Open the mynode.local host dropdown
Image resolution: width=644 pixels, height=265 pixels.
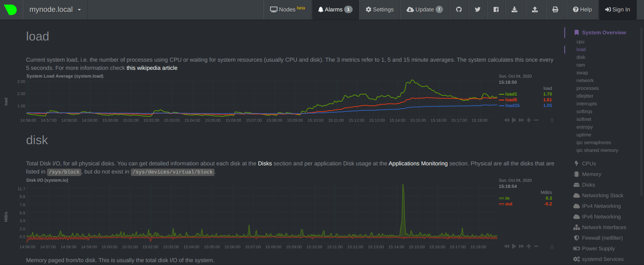55,10
